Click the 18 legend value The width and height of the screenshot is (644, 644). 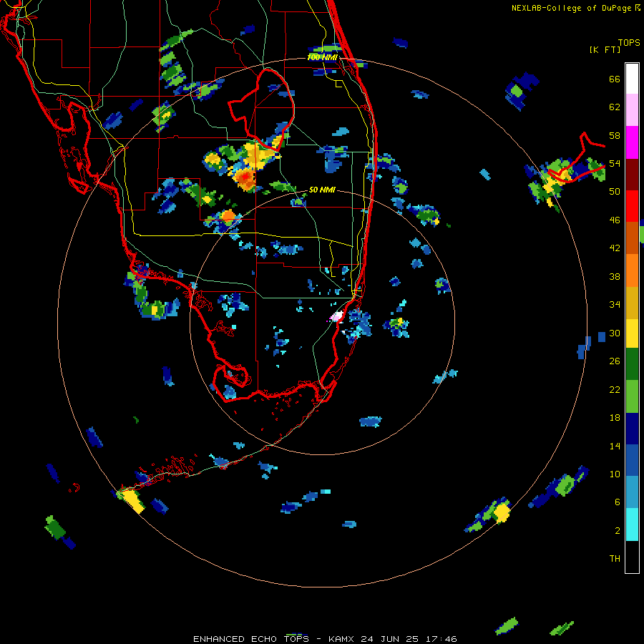pyautogui.click(x=615, y=418)
